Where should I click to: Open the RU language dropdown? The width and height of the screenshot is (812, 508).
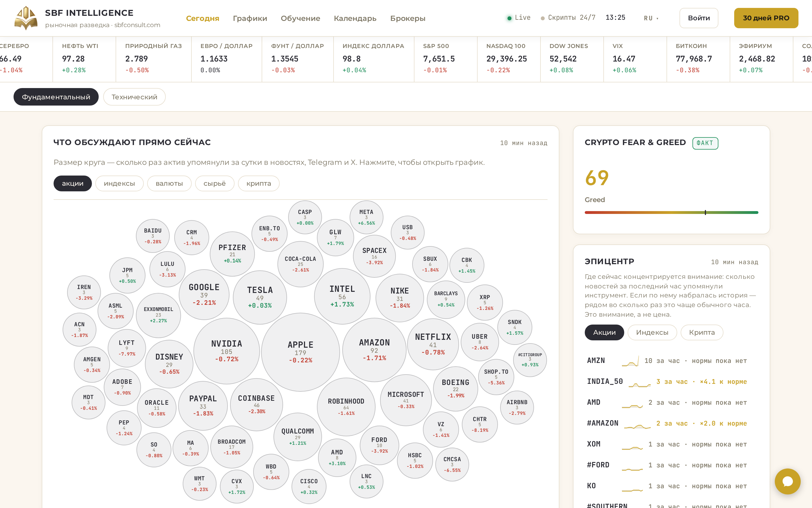pyautogui.click(x=651, y=18)
